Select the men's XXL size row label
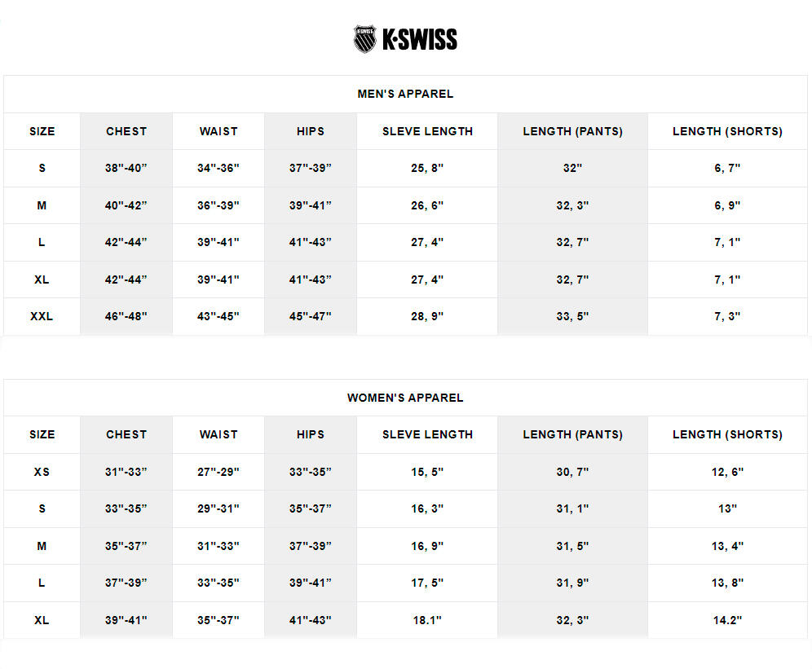The image size is (812, 669). tap(42, 316)
